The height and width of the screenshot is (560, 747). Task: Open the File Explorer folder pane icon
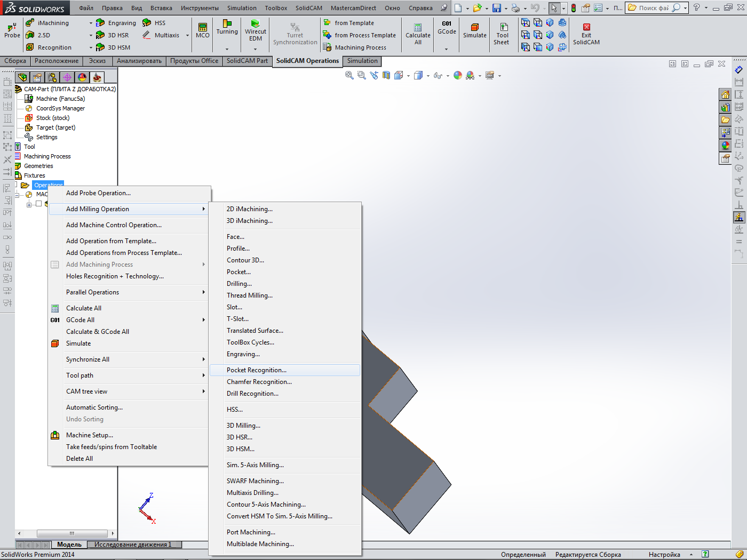click(725, 120)
